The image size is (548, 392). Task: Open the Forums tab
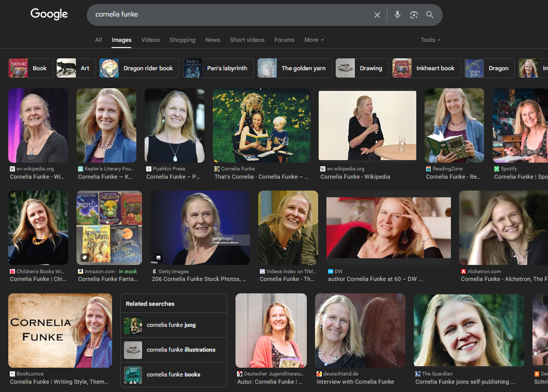point(285,40)
